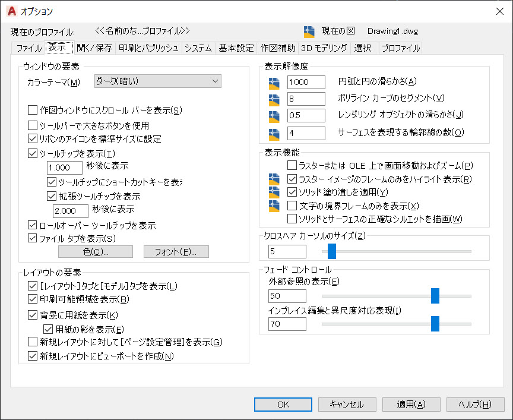Click the <<名前のな...プロファイル>> profile name
The width and height of the screenshot is (513, 420).
pos(142,31)
